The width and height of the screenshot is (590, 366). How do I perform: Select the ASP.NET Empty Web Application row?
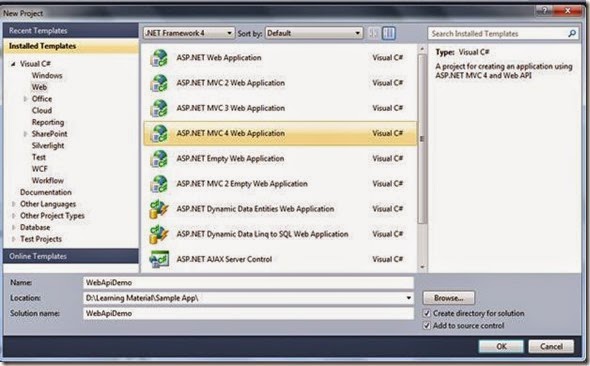click(280, 159)
